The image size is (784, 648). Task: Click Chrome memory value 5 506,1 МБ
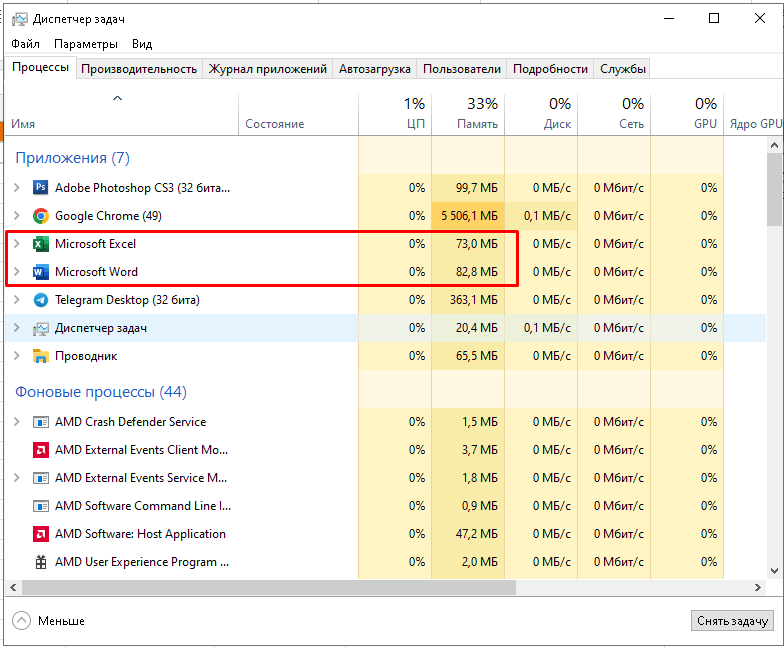coord(469,216)
